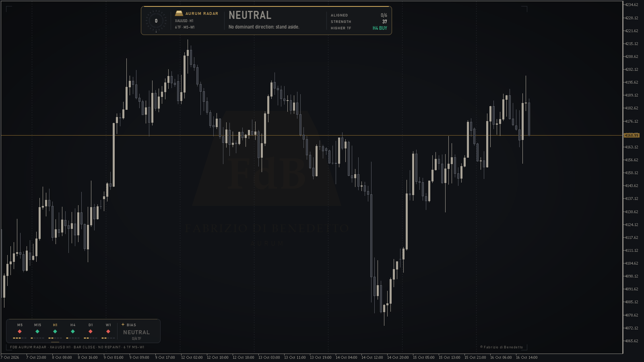
Task: Select the W1 timeframe label
Action: pyautogui.click(x=108, y=325)
